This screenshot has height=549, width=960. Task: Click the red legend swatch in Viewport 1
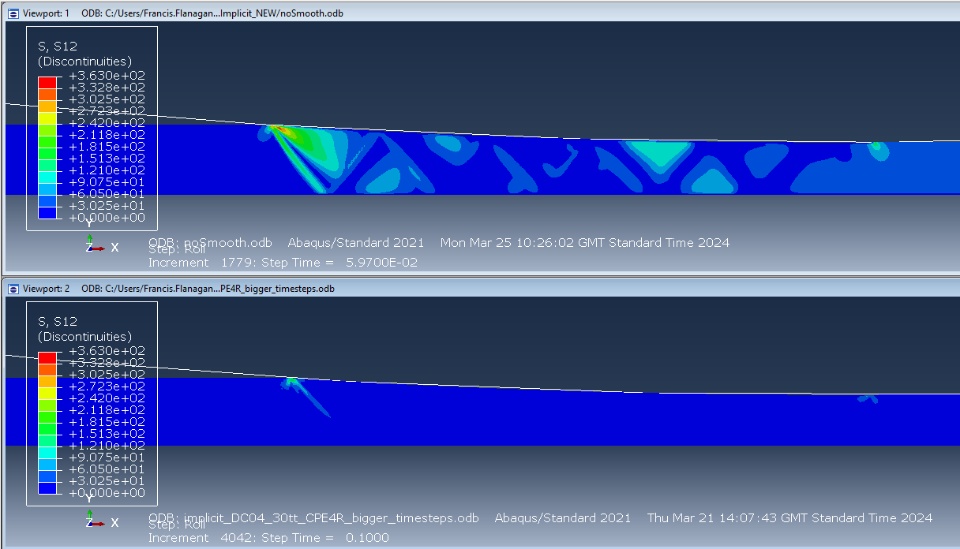pyautogui.click(x=47, y=83)
